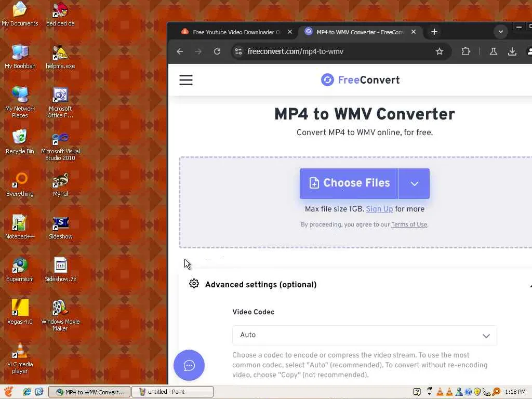Select the Microsoft Visual Studio 2010 shortcut
Screen dimensions: 532x399
point(60,145)
